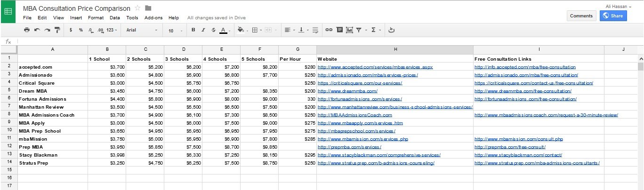Toggle bold formatting
This screenshot has height=190, width=644.
[193, 30]
